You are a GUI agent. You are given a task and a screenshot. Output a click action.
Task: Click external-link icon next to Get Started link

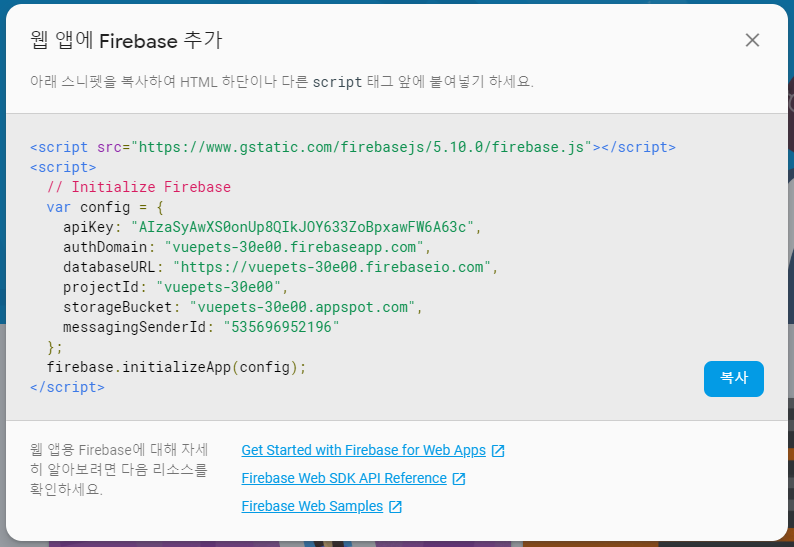(x=498, y=451)
